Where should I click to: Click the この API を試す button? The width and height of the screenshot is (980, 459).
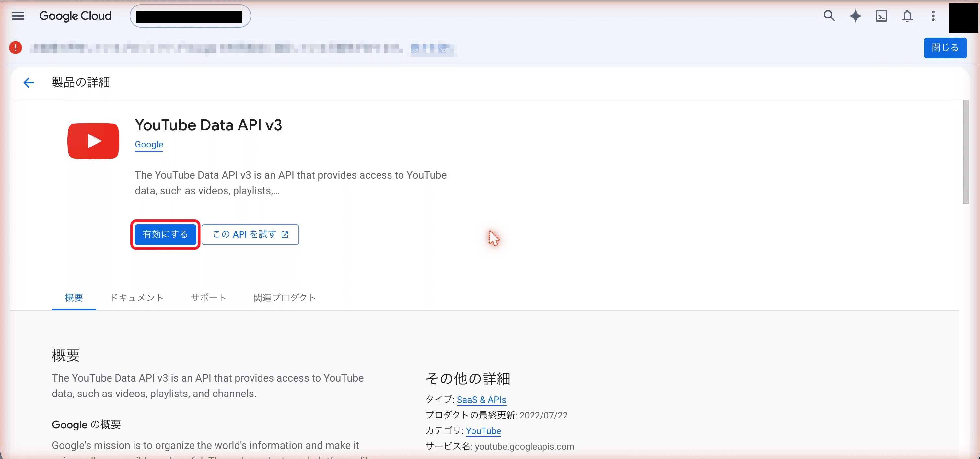pyautogui.click(x=250, y=234)
